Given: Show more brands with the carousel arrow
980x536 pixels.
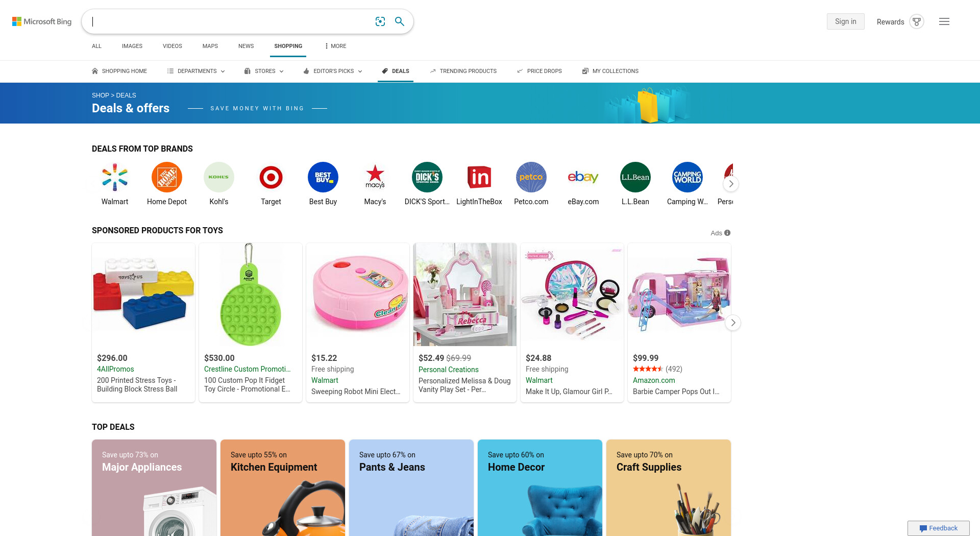Looking at the screenshot, I should [731, 184].
